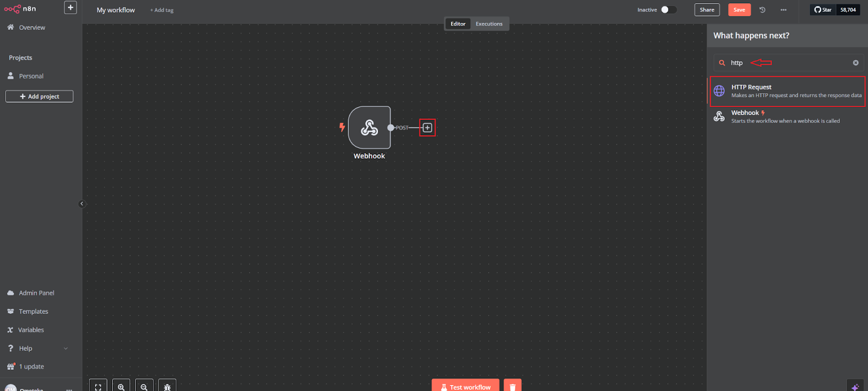
Task: Open workflow history icon
Action: [x=762, y=10]
